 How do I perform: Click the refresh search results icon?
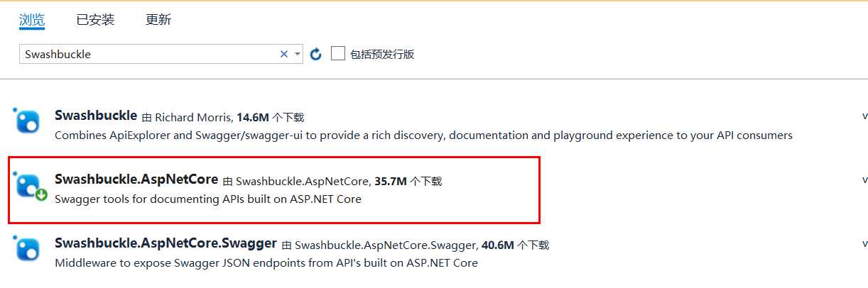pyautogui.click(x=316, y=54)
